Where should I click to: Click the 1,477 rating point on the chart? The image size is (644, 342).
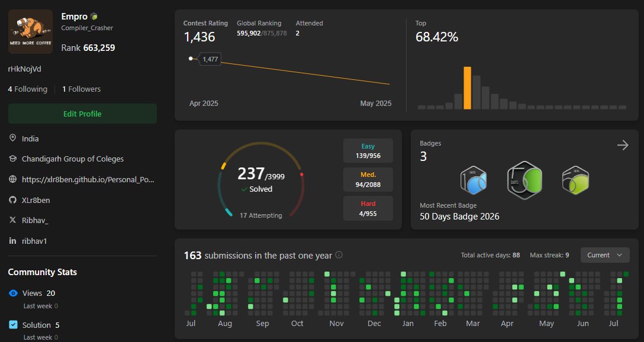tap(191, 59)
